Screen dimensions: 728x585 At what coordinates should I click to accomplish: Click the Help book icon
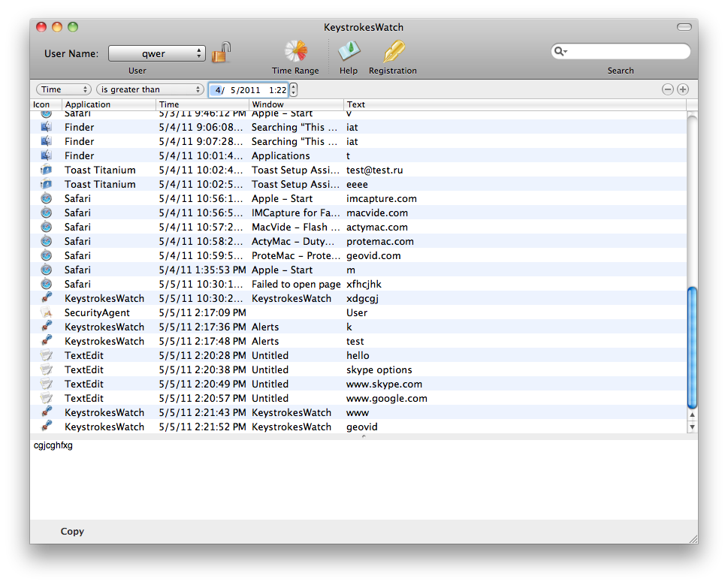click(349, 52)
